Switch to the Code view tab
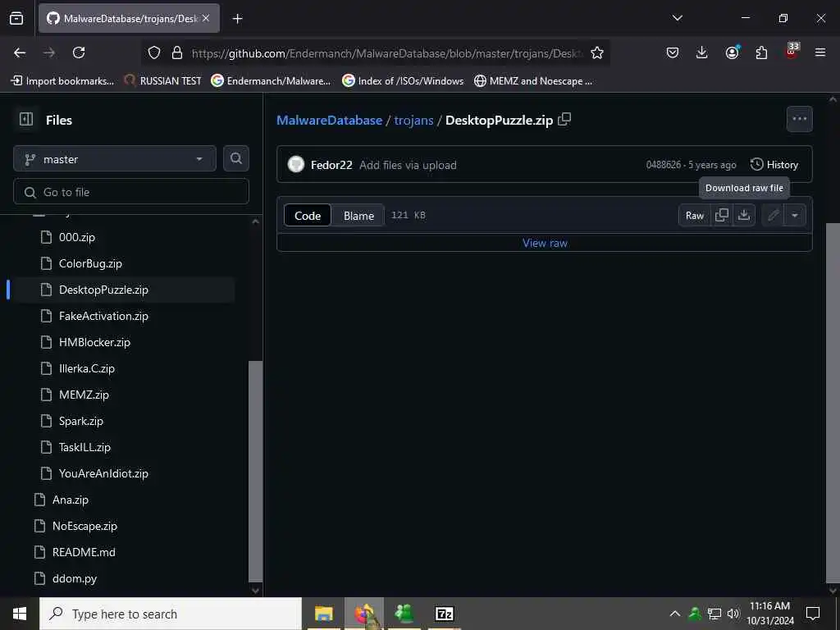 [308, 216]
